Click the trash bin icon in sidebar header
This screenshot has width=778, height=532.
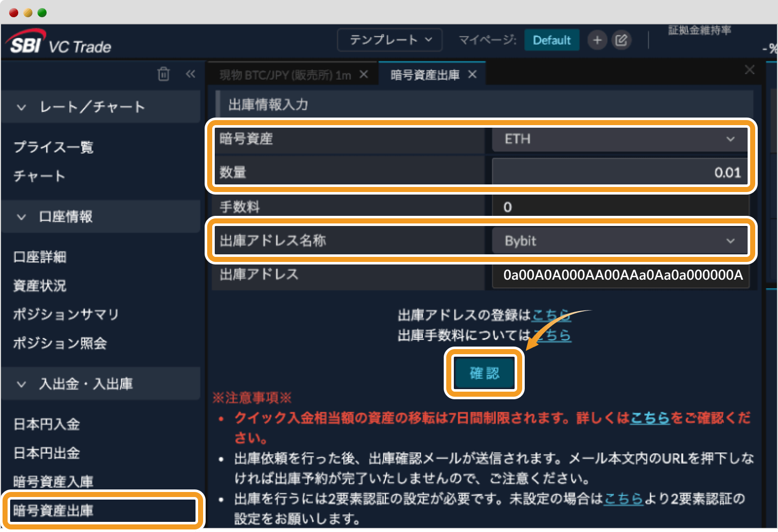pos(164,74)
